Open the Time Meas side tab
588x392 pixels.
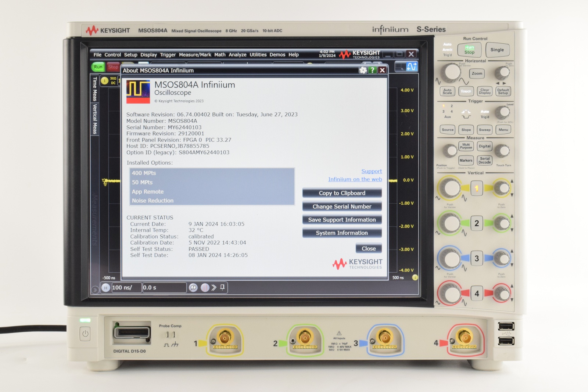pos(94,89)
